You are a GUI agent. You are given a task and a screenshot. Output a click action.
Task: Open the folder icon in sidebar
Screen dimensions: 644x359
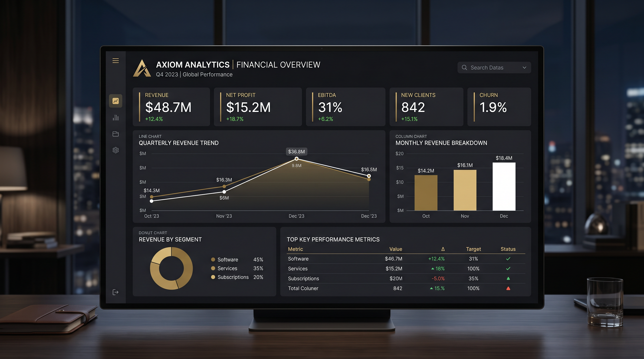tap(116, 134)
